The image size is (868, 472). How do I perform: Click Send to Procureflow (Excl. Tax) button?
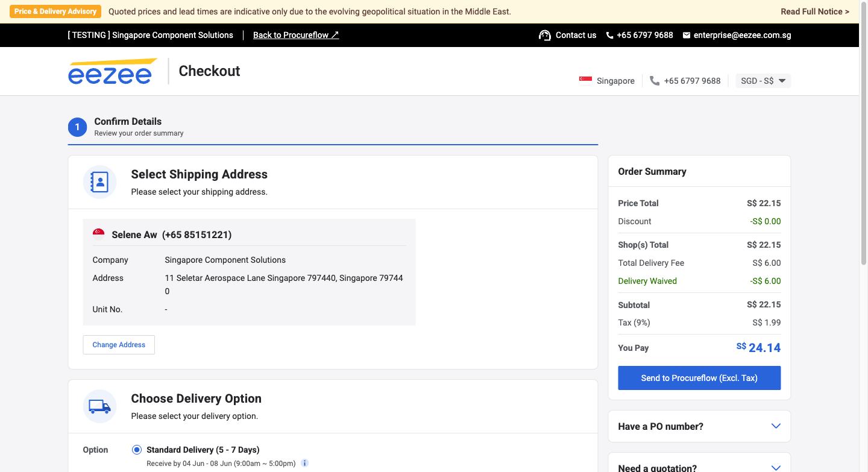point(699,378)
